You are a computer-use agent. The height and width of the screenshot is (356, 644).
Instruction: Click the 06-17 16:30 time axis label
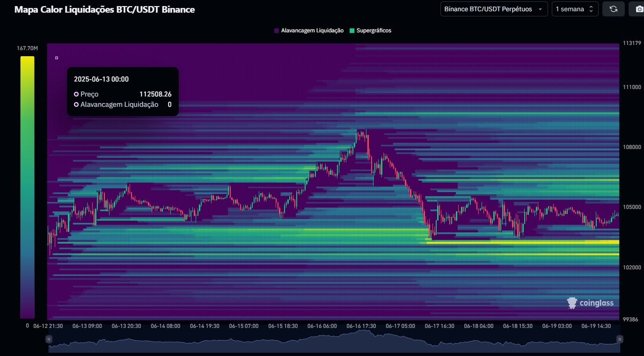pyautogui.click(x=439, y=326)
